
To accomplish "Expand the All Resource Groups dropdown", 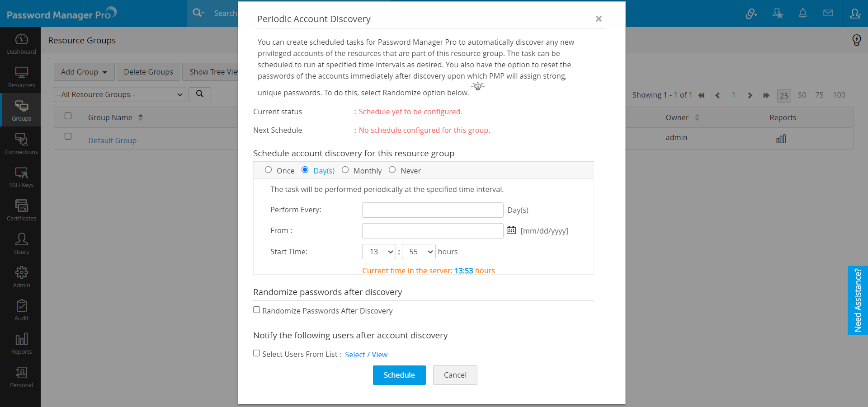I will click(x=119, y=94).
